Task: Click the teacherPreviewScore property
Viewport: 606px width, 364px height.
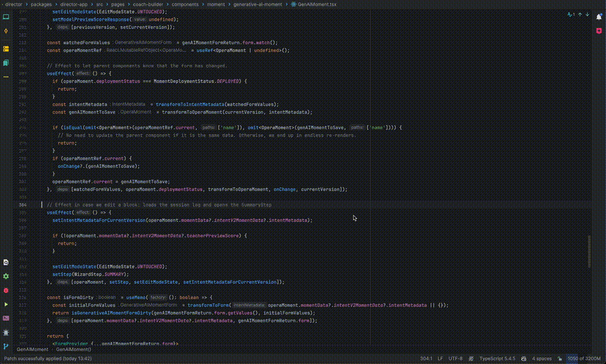Action: pyautogui.click(x=213, y=236)
